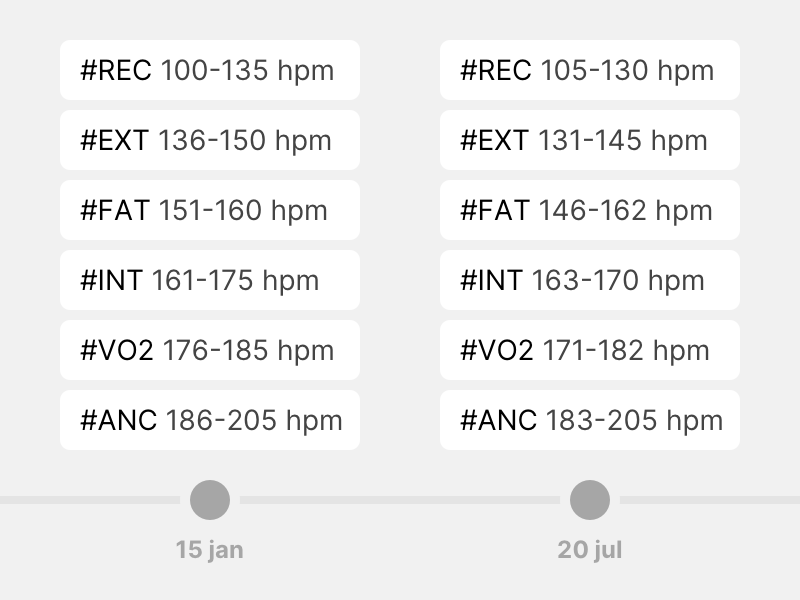Image resolution: width=800 pixels, height=600 pixels.
Task: Choose the #INT 161-175 hpm card
Action: (x=210, y=280)
